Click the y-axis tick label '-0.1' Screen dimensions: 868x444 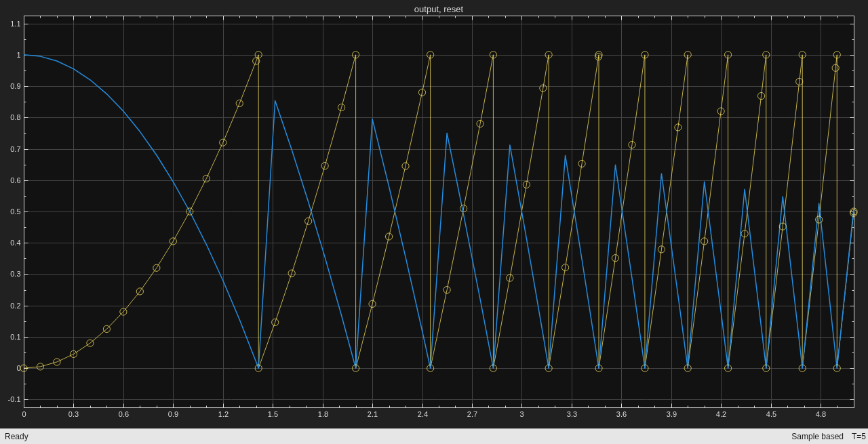pyautogui.click(x=14, y=399)
